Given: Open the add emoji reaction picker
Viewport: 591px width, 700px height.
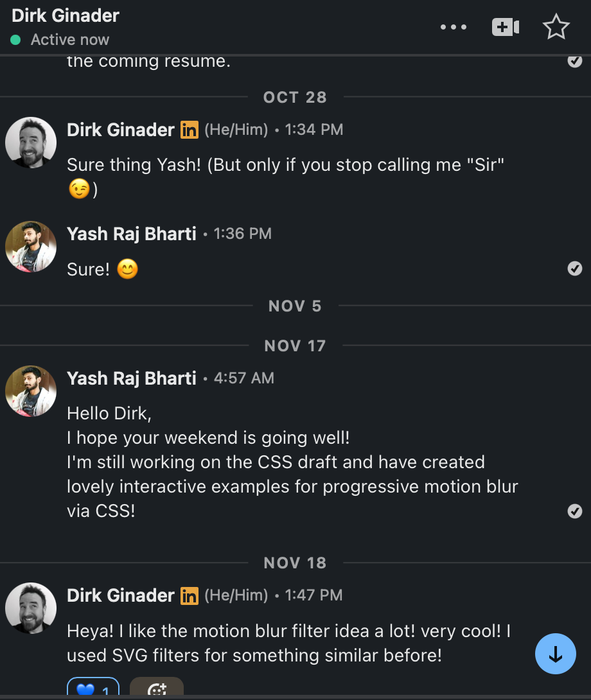Looking at the screenshot, I should 156,688.
